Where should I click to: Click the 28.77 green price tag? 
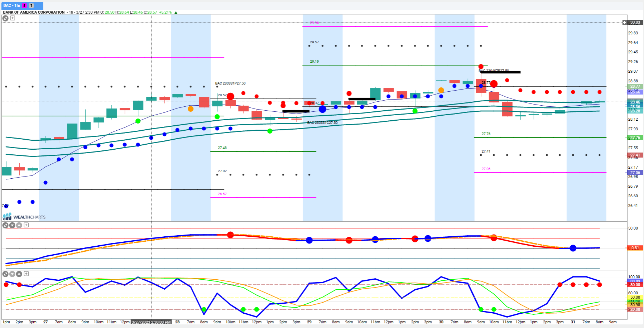tap(635, 87)
